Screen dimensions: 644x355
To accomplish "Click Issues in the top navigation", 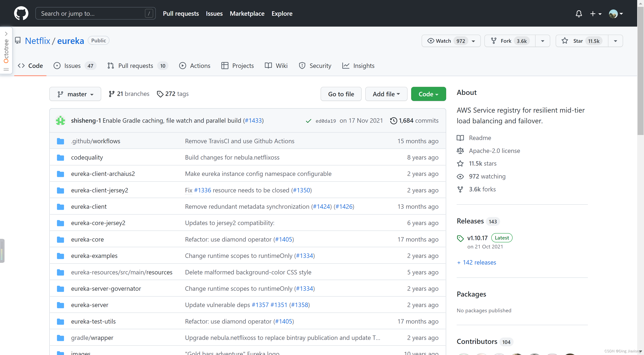I will tap(214, 13).
